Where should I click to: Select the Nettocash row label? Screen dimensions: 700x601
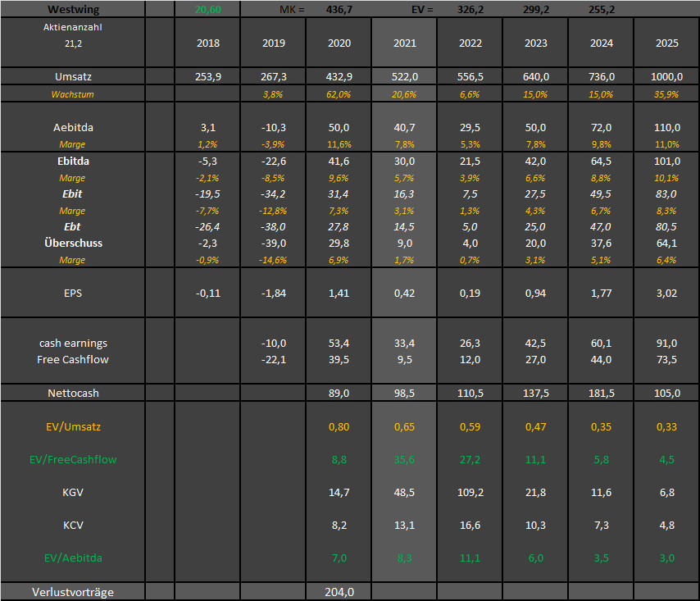[73, 393]
